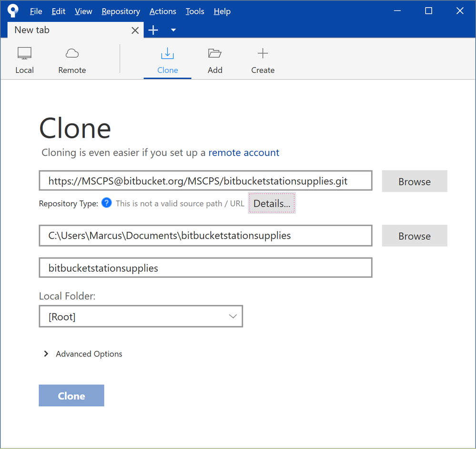This screenshot has height=449, width=476.
Task: Open the Local Folder [Root] dropdown
Action: [141, 316]
